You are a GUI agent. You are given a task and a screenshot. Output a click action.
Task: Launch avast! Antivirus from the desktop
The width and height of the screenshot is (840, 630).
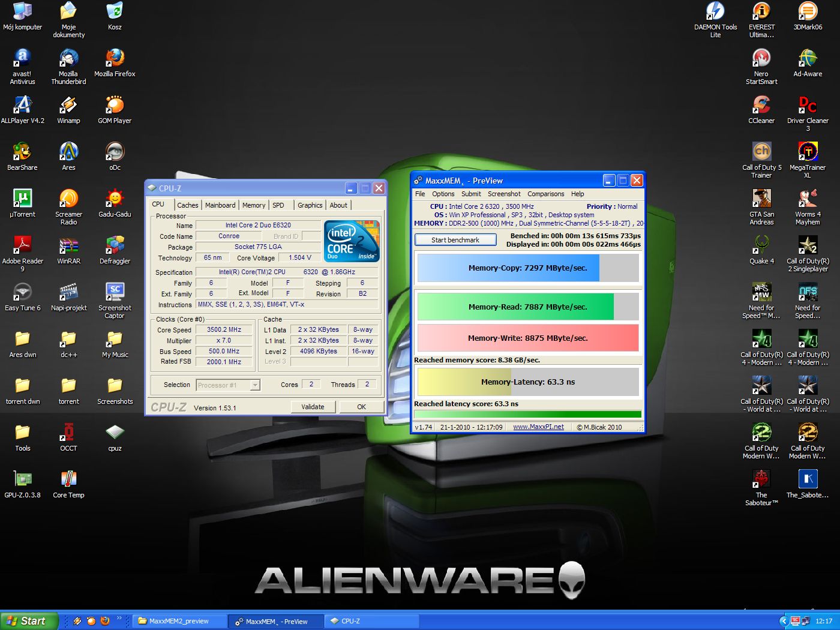click(22, 67)
